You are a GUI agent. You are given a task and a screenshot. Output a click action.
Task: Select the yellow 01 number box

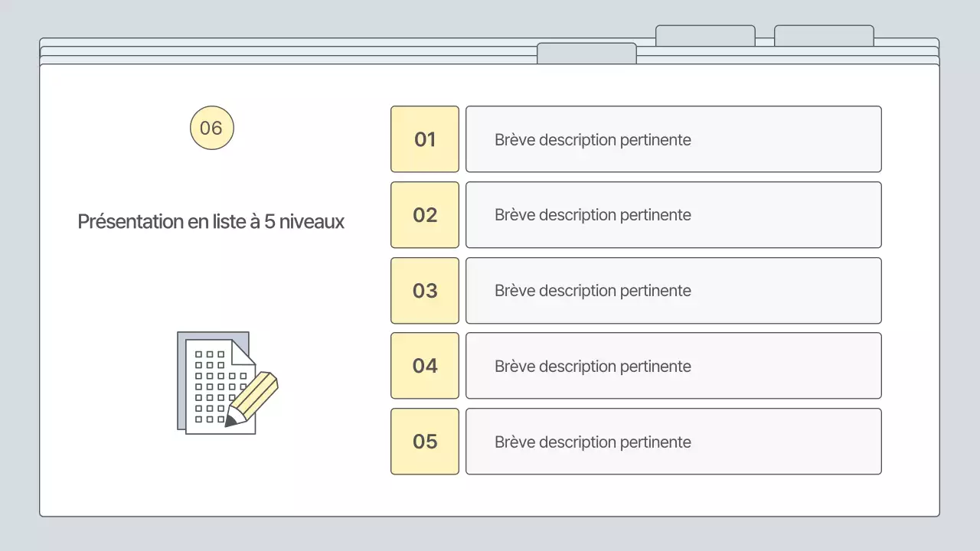coord(425,139)
